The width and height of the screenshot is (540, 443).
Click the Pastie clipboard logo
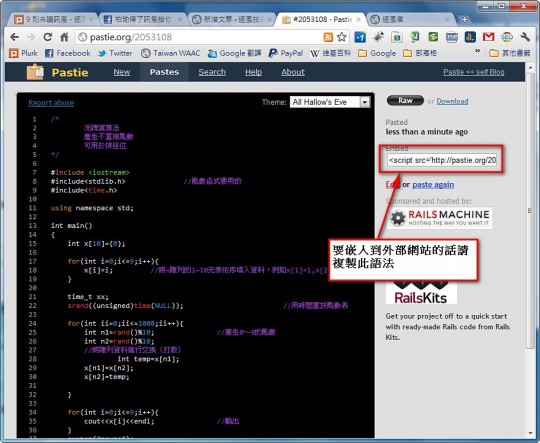35,72
